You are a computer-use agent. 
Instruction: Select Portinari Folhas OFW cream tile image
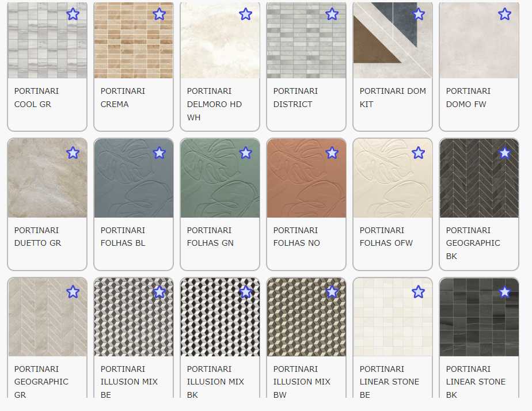tap(393, 178)
